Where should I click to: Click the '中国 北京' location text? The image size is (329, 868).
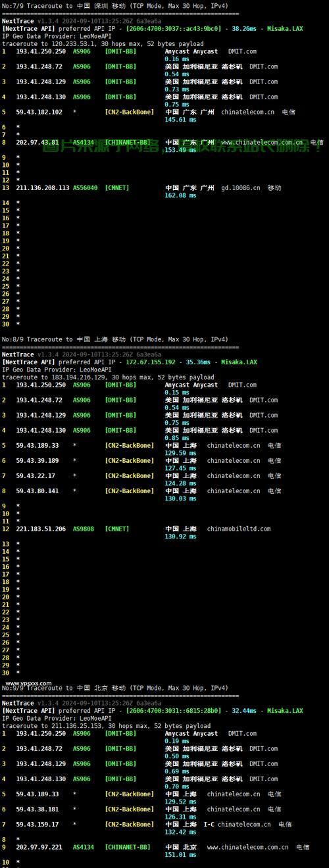tap(181, 847)
